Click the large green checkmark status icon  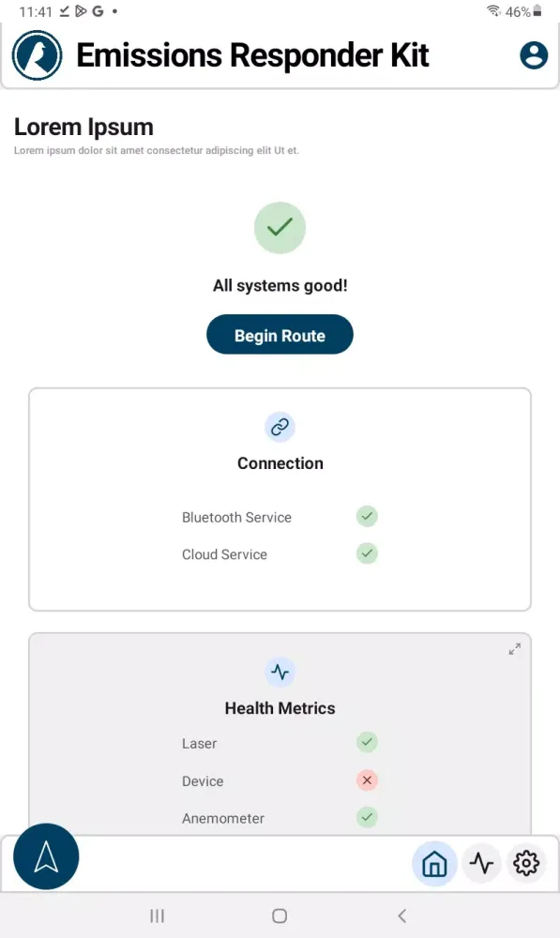[280, 227]
